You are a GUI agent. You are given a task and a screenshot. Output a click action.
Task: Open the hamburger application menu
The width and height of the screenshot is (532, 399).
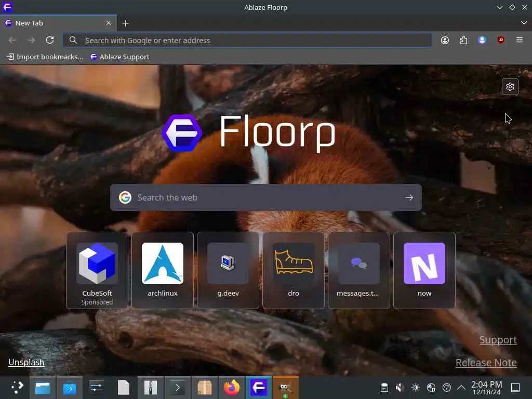tap(519, 40)
